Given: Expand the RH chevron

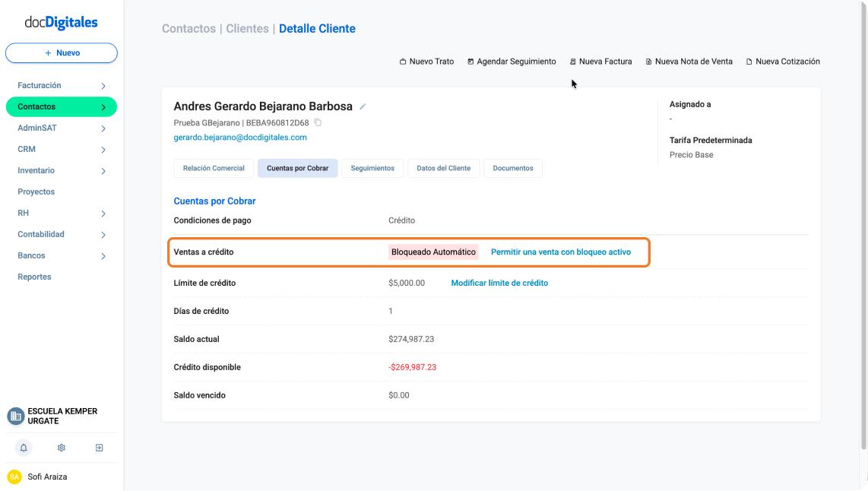Looking at the screenshot, I should [103, 213].
